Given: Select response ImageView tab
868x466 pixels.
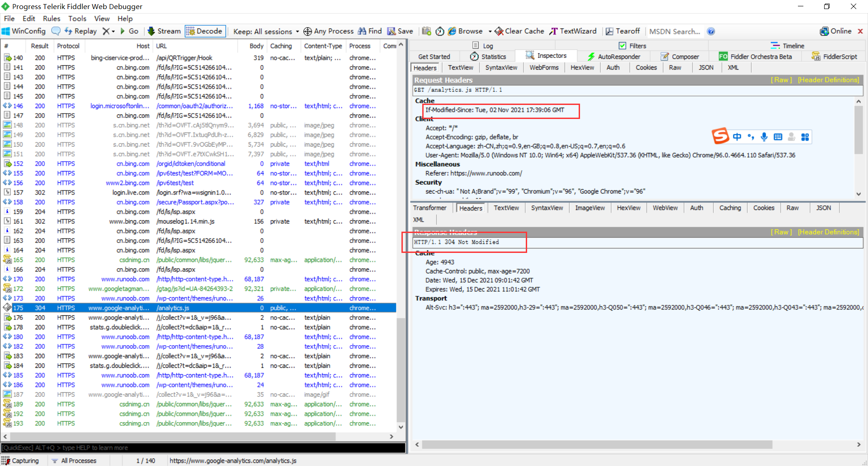Looking at the screenshot, I should (x=590, y=208).
